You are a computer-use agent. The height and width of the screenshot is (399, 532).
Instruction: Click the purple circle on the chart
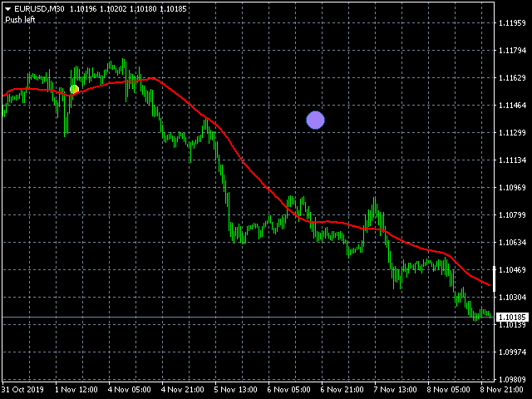(x=315, y=120)
